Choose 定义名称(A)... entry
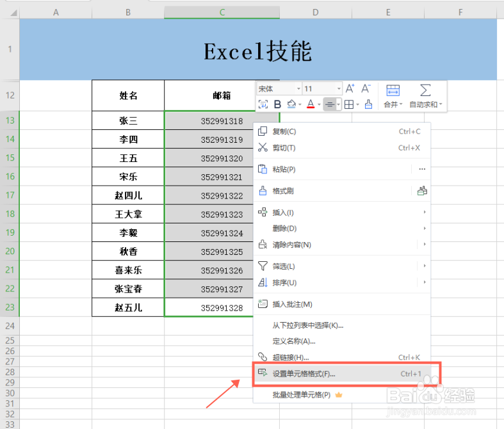Screen dimensions: 504x429 342,341
